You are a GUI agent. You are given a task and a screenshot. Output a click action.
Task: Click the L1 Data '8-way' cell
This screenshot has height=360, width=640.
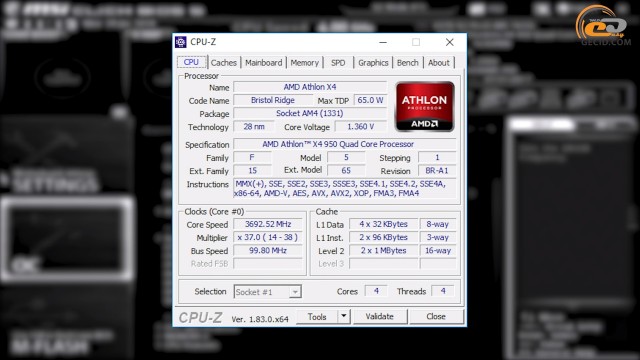coord(438,224)
